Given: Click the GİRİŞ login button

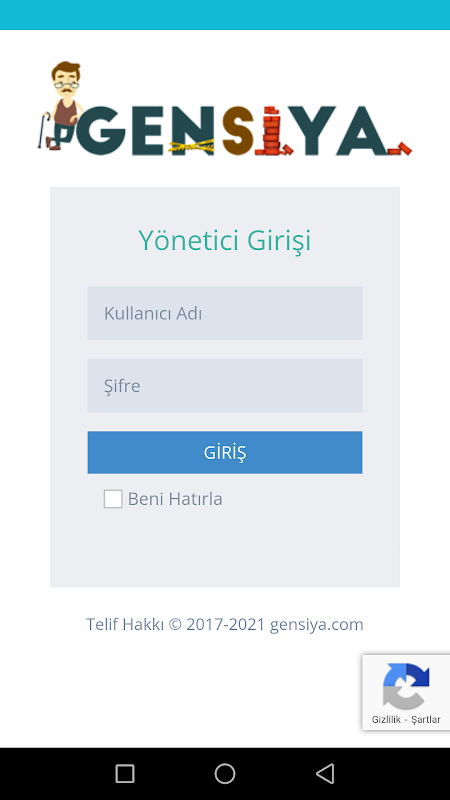Looking at the screenshot, I should click(x=225, y=453).
